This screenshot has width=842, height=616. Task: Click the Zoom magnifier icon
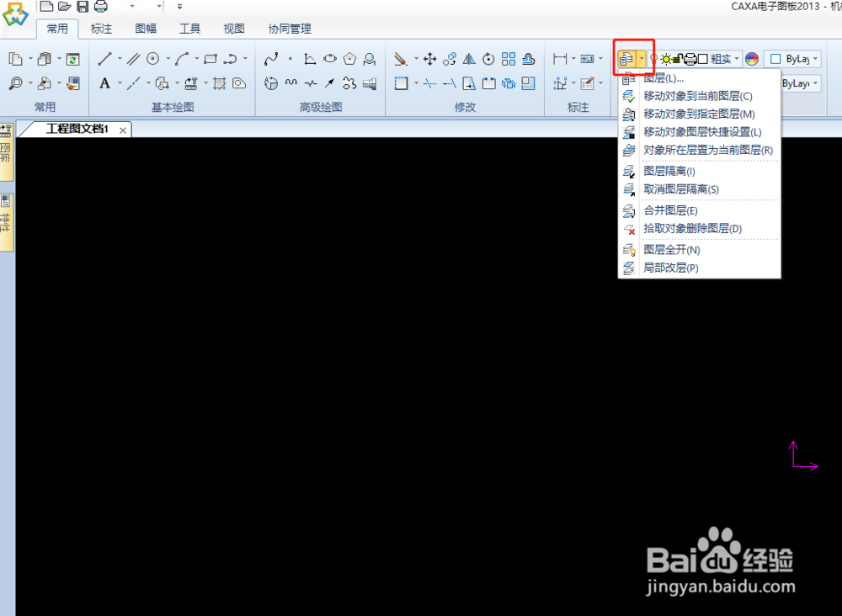tap(16, 83)
